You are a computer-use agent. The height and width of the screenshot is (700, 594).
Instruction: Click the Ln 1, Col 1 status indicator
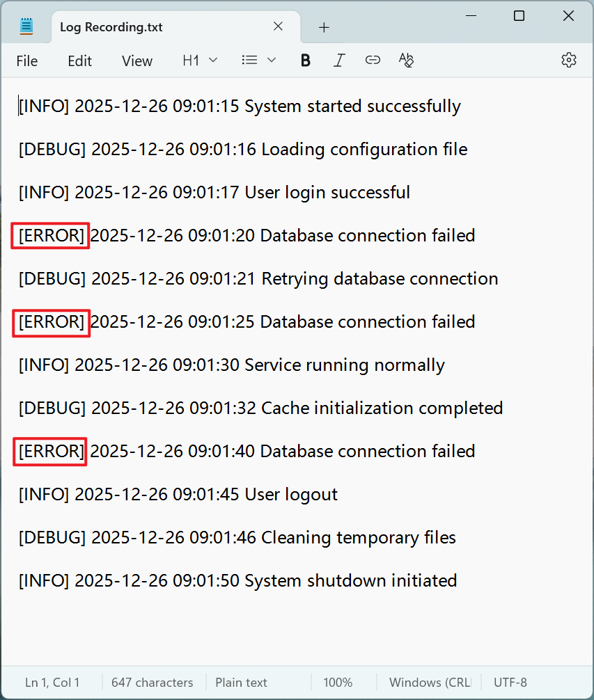click(52, 683)
